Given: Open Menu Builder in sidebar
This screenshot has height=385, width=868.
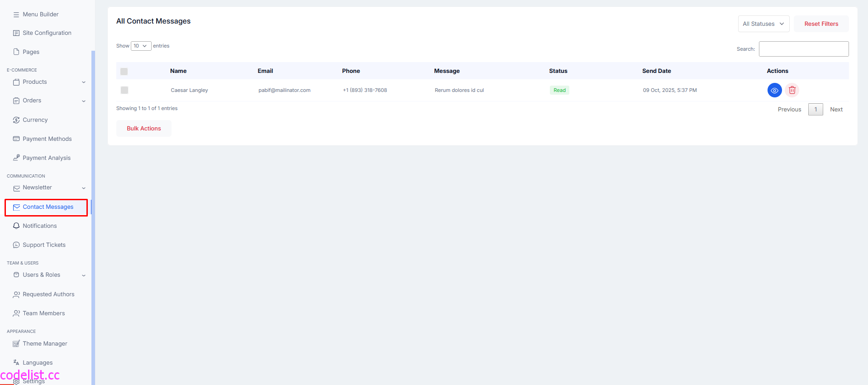Looking at the screenshot, I should pyautogui.click(x=41, y=14).
